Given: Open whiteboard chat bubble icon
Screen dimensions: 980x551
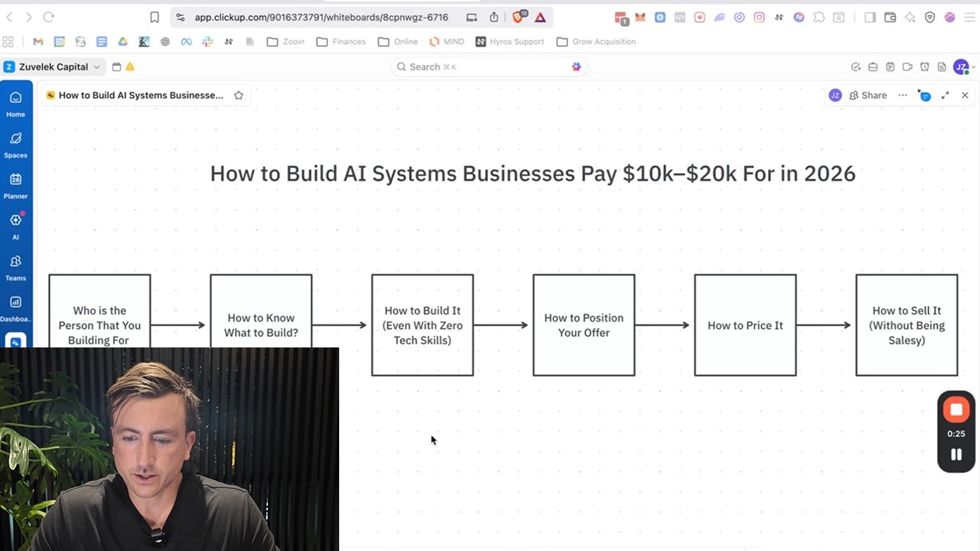Looking at the screenshot, I should (925, 95).
